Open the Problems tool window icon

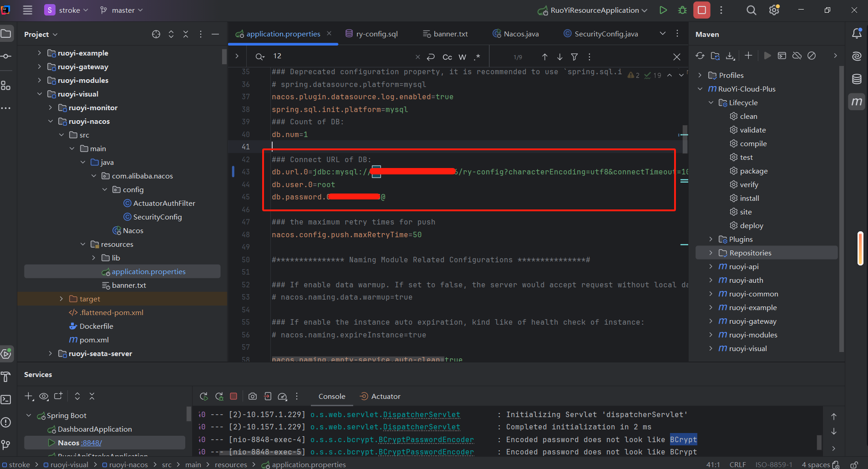click(6, 422)
